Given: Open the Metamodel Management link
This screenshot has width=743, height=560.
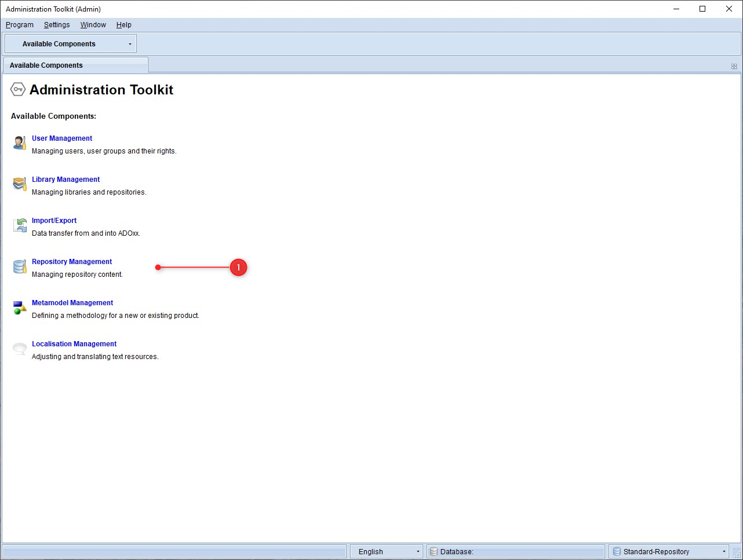Looking at the screenshot, I should point(72,303).
